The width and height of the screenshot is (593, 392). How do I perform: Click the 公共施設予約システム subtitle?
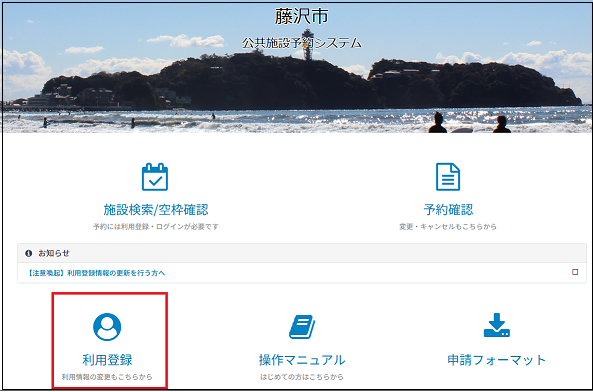point(302,43)
